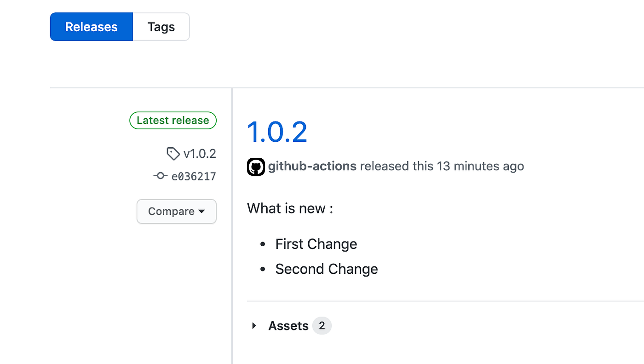Viewport: 644px width, 364px height.
Task: Select the Second Change list item
Action: tap(327, 269)
